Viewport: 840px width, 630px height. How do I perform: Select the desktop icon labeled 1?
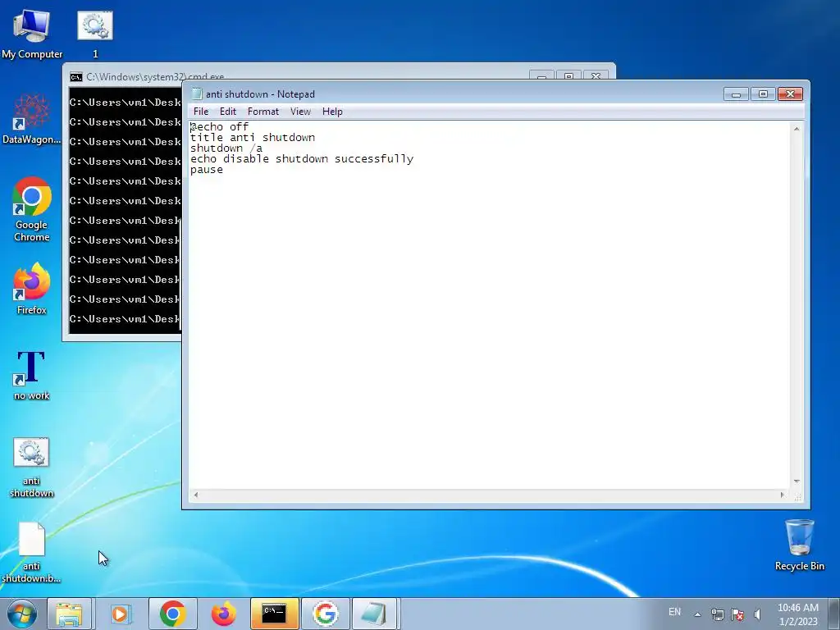coord(95,34)
